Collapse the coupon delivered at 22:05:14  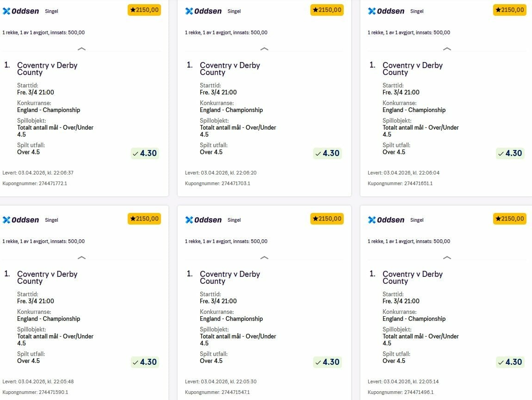tap(447, 257)
